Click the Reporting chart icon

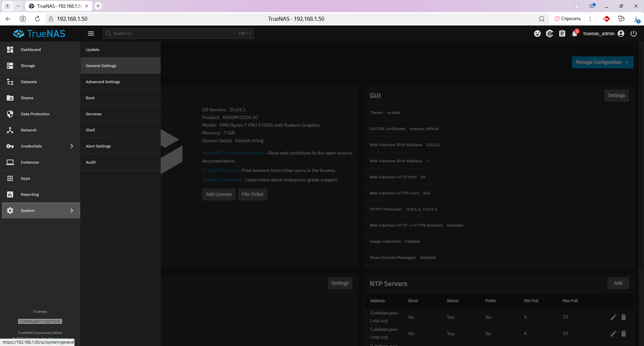(x=10, y=194)
